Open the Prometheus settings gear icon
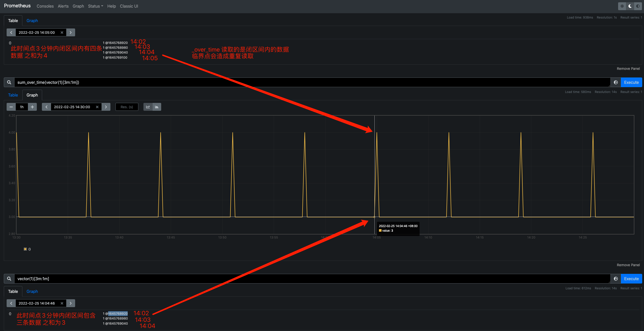This screenshot has width=644, height=331. 622,6
